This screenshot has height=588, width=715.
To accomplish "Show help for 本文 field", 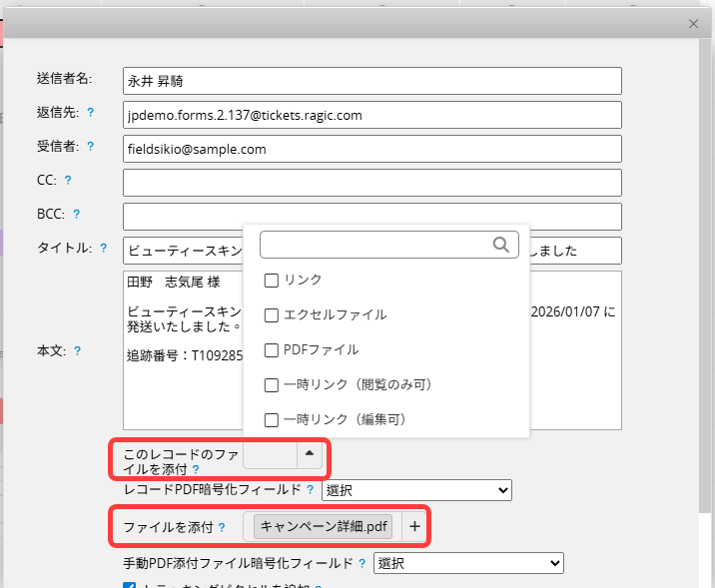I will pyautogui.click(x=77, y=351).
